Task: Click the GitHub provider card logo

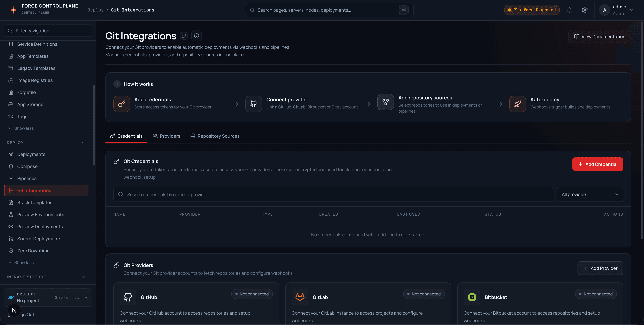Action: [128, 297]
